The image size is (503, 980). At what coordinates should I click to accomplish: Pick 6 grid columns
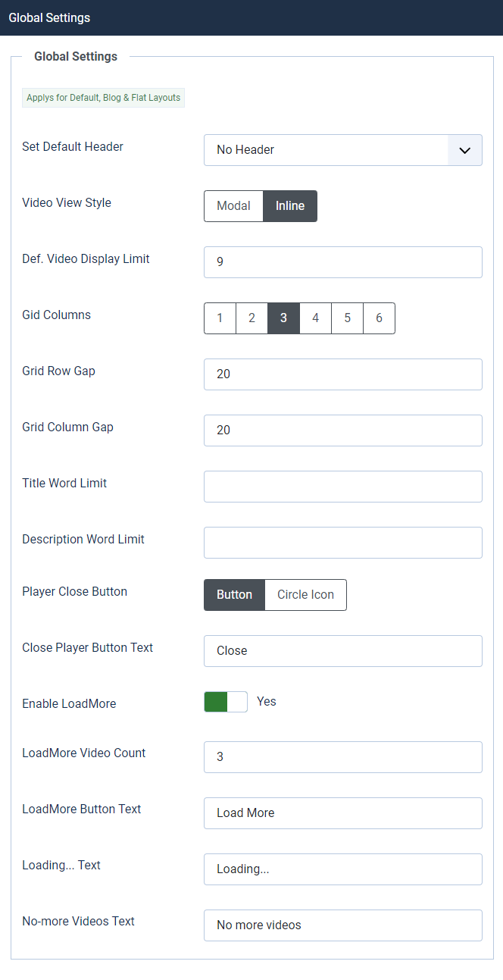tap(380, 318)
